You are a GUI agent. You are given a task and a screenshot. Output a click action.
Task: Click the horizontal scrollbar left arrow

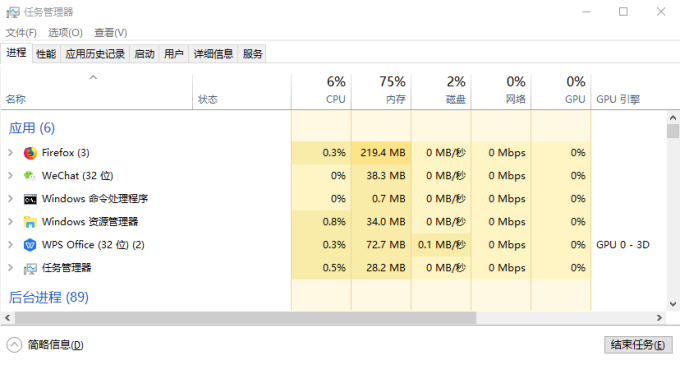pyautogui.click(x=7, y=318)
